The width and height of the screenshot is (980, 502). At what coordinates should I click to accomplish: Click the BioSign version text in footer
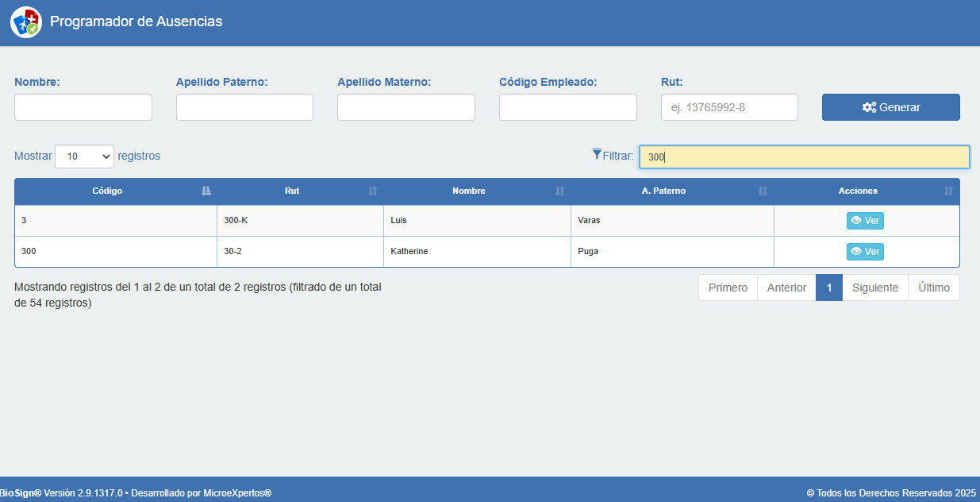coord(136,493)
